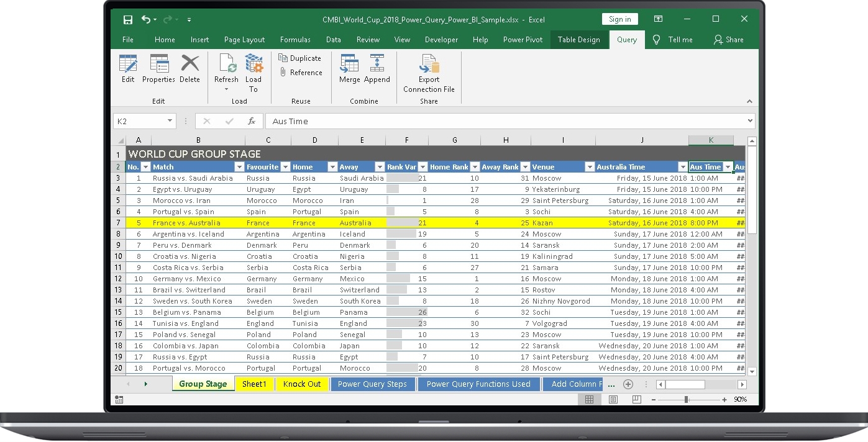Open the Name Box dropdown
868x442 pixels.
pyautogui.click(x=170, y=121)
